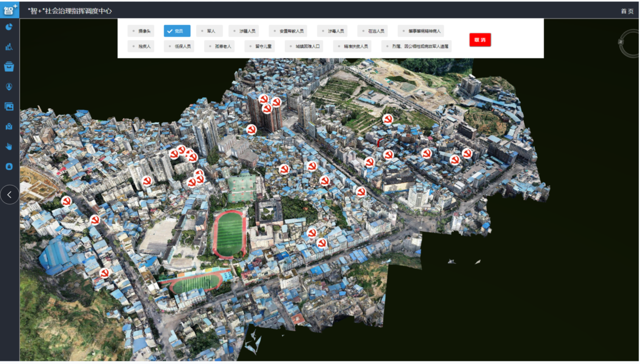
Task: Enable the 涉疆人员 filter option
Action: pos(244,31)
